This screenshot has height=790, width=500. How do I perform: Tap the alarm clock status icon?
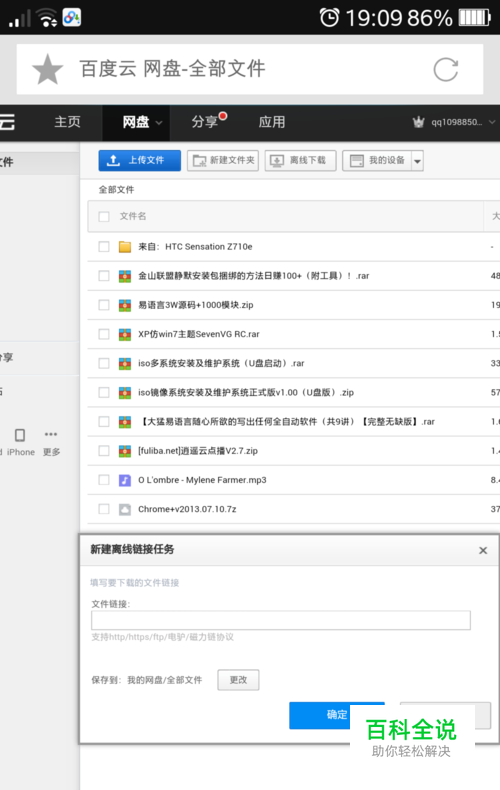(330, 18)
